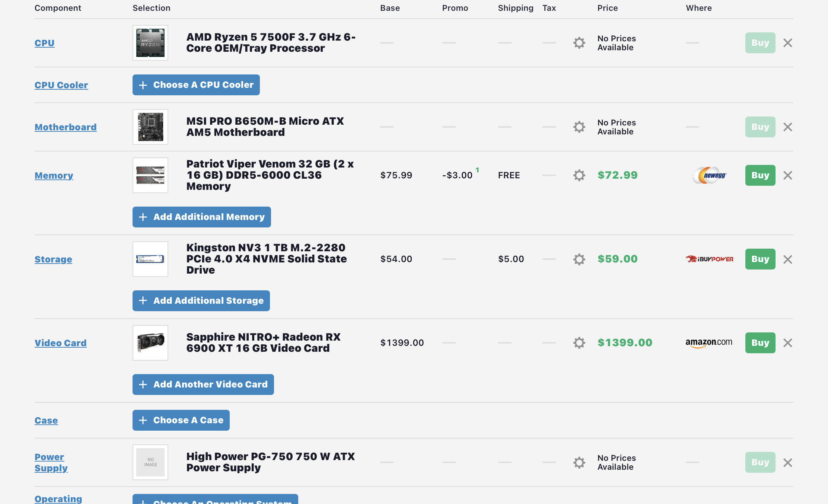Remove the MSI motherboard with X icon
This screenshot has width=828, height=504.
[787, 127]
